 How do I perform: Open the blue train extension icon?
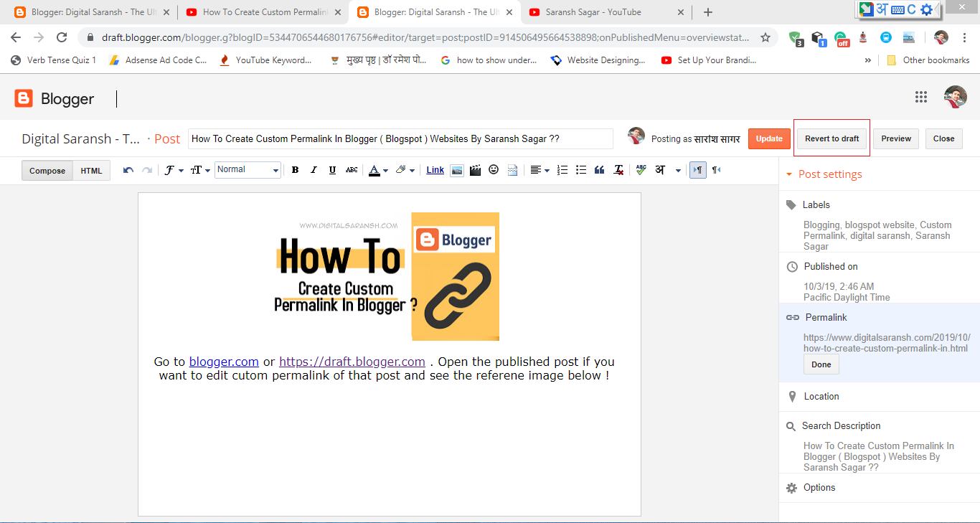coord(886,37)
